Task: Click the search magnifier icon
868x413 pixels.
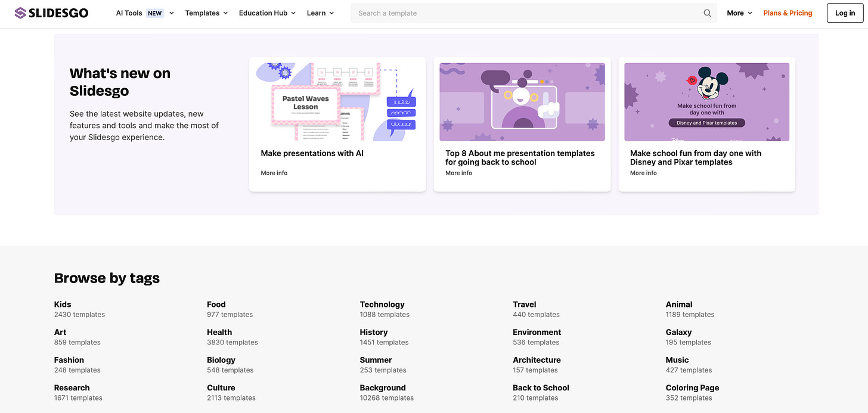Action: (707, 13)
